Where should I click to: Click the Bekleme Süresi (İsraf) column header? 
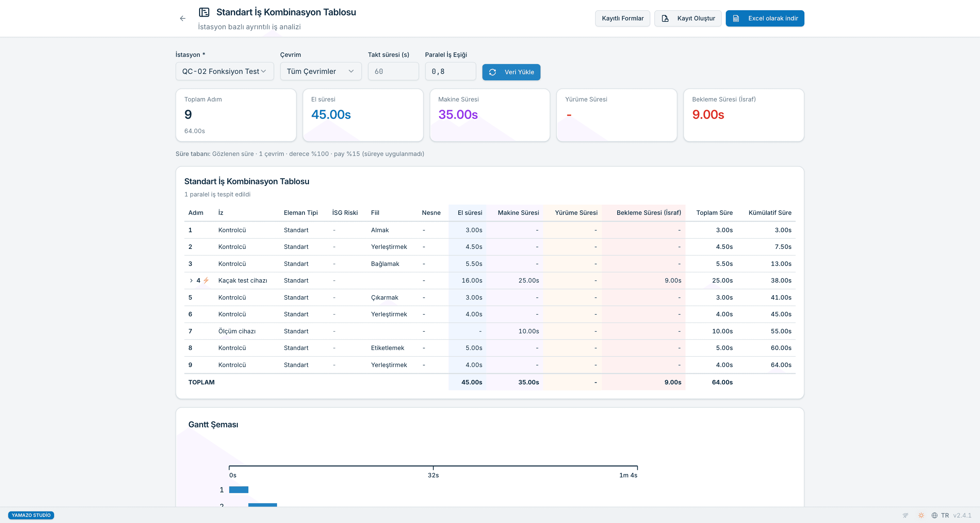[649, 213]
